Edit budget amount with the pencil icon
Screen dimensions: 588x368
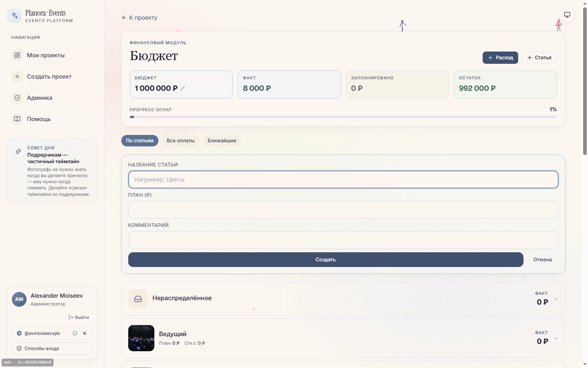[x=183, y=88]
